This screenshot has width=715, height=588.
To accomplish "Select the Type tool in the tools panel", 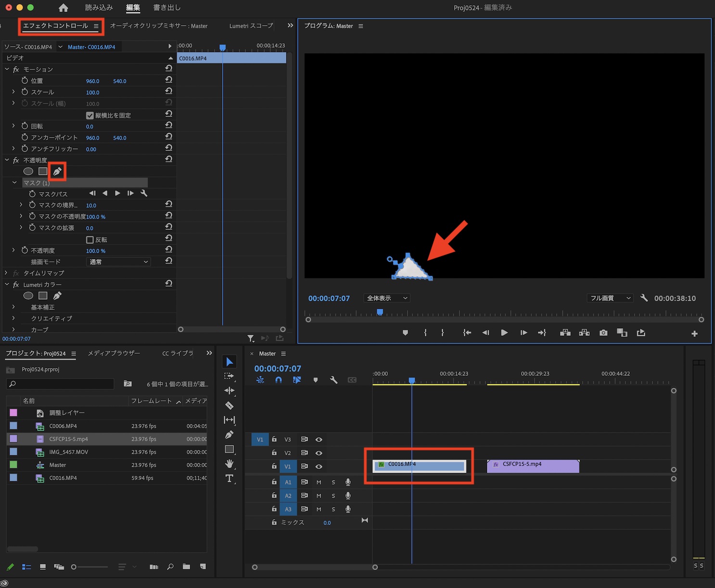I will point(230,478).
